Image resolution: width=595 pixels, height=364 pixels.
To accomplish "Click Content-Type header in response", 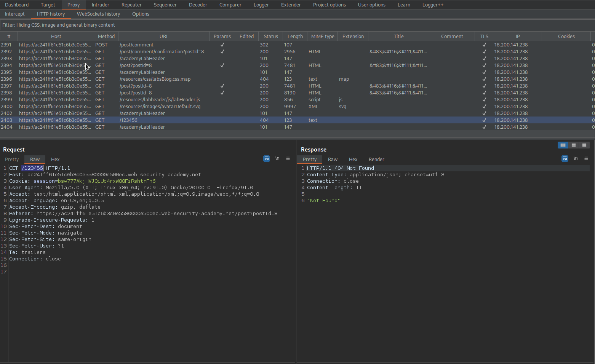I will (x=376, y=174).
